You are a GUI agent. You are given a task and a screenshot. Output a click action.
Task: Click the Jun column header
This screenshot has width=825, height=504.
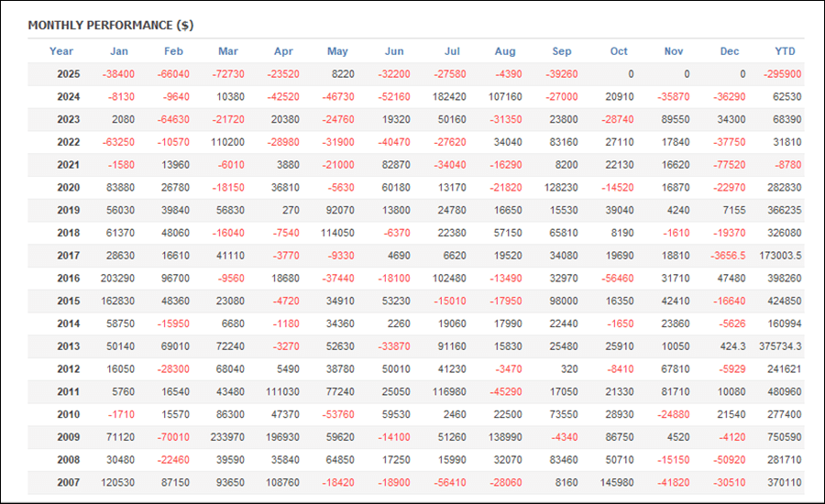coord(394,51)
